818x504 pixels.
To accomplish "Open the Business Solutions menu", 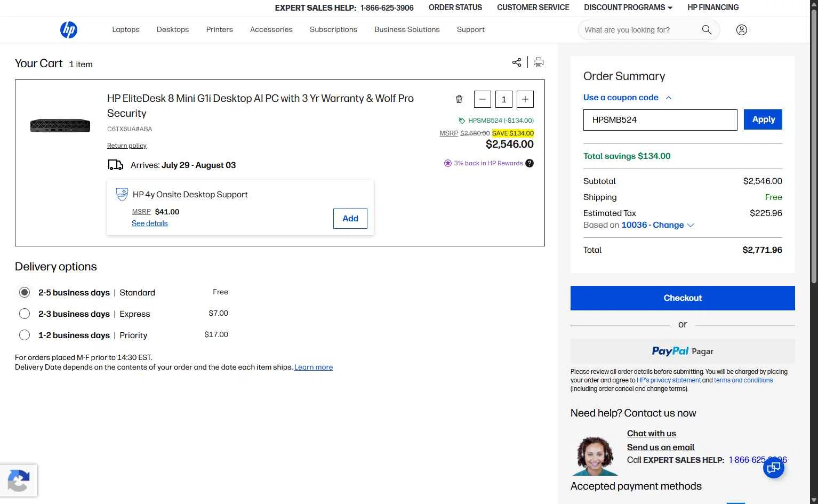I will click(407, 30).
